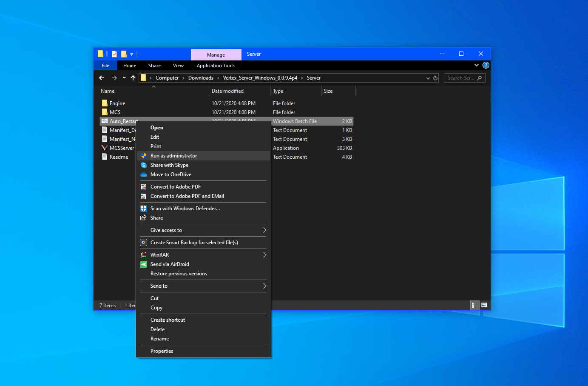Click the Back arrow navigation icon
This screenshot has width=588, height=386.
coord(102,78)
